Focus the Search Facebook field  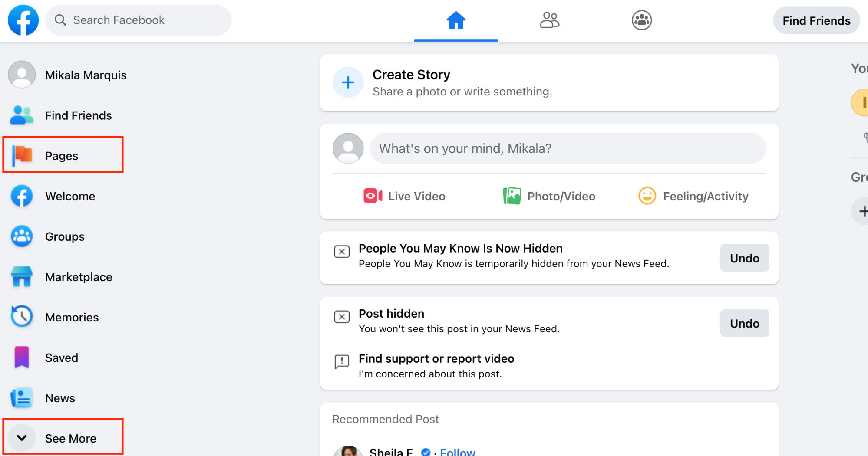click(x=139, y=20)
